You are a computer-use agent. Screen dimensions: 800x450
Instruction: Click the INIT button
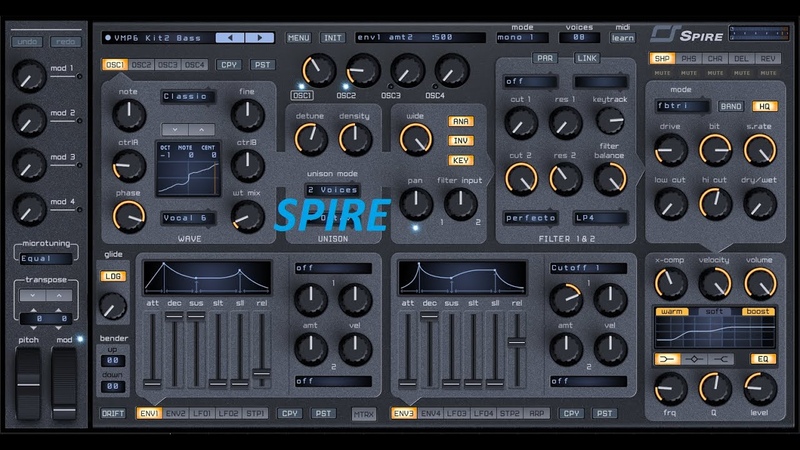(333, 38)
